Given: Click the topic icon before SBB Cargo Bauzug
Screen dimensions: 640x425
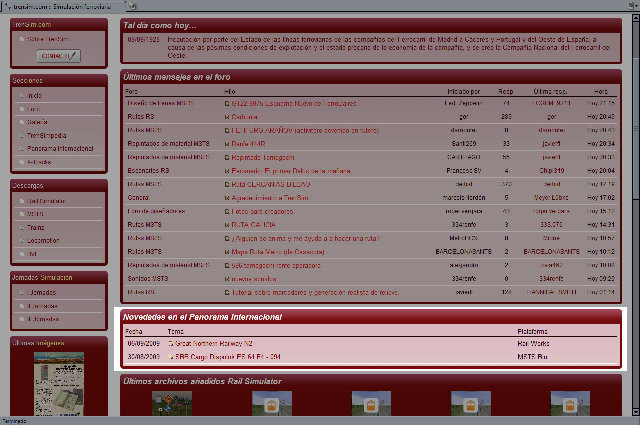Looking at the screenshot, I should (170, 356).
